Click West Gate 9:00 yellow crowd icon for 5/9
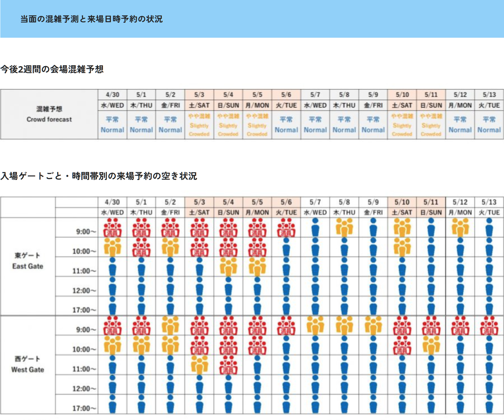 [373, 326]
